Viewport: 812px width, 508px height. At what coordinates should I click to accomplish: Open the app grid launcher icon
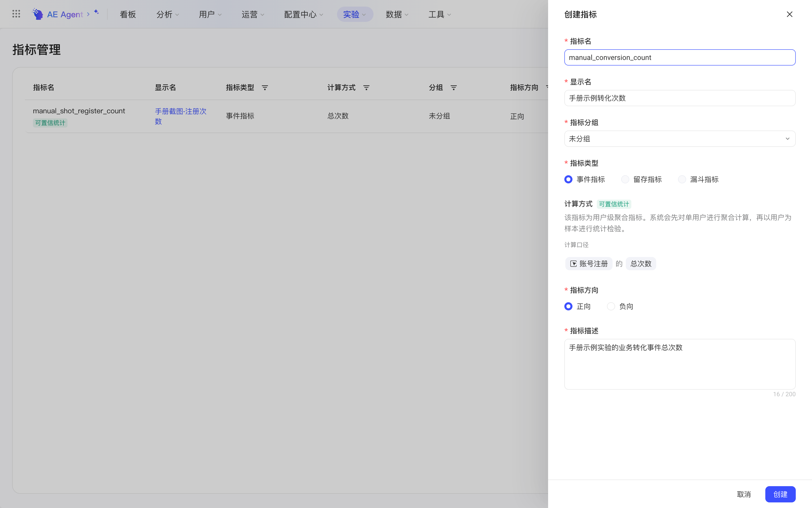point(16,14)
